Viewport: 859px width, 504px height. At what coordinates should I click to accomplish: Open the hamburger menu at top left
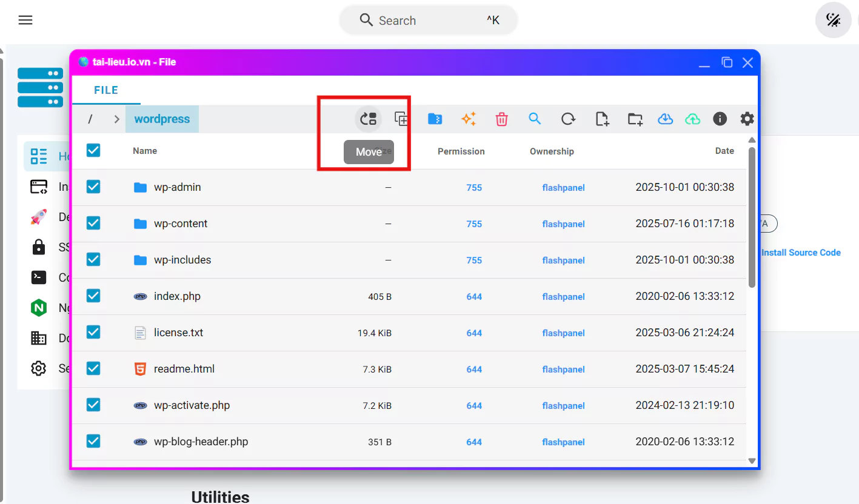coord(25,20)
